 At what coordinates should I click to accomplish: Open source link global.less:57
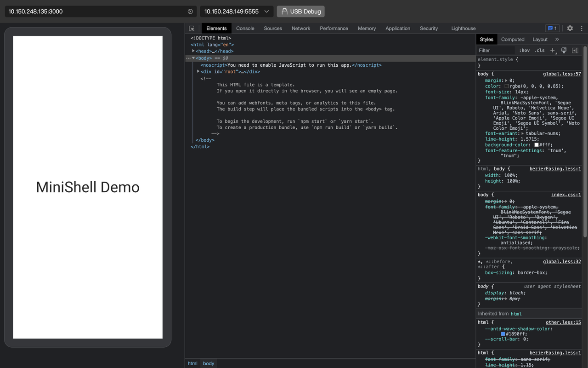[x=562, y=74]
